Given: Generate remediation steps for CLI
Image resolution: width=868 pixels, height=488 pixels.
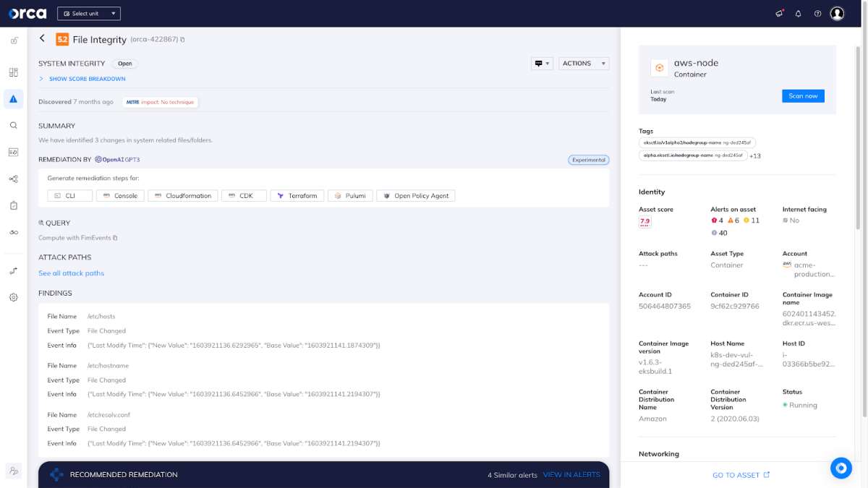Looking at the screenshot, I should tap(70, 196).
